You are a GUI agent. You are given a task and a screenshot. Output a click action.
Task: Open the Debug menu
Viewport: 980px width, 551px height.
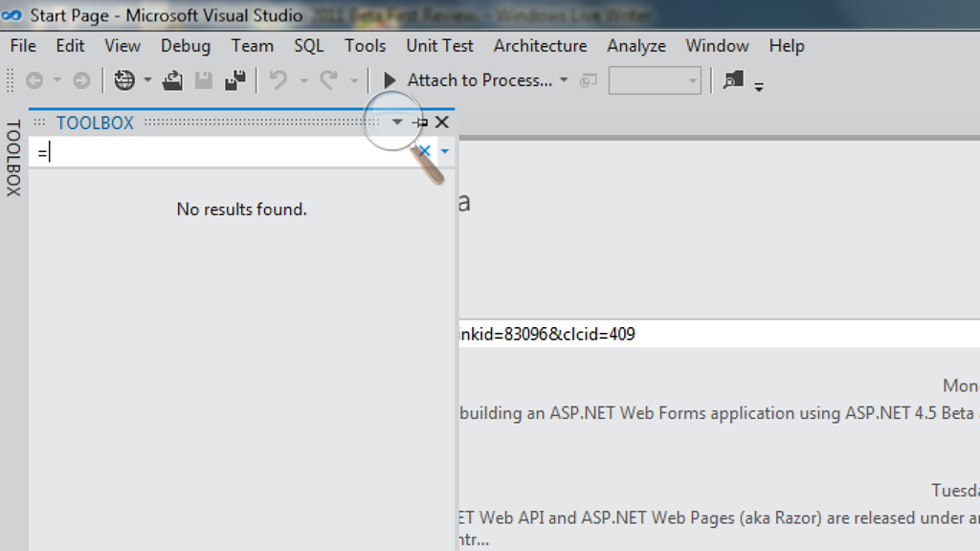click(186, 46)
